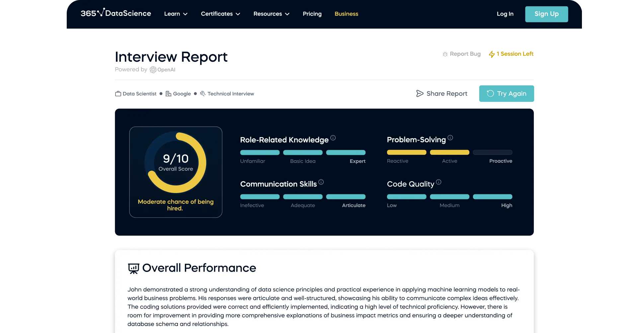Screen dimensions: 644x333
Task: Click the 'Proactive' level label
Action: click(x=501, y=161)
